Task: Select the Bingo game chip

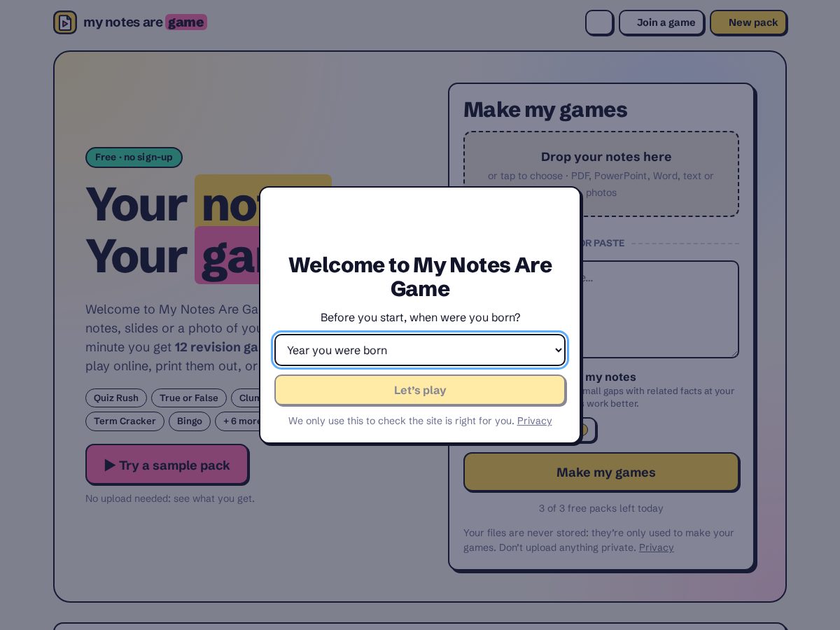Action: (x=190, y=421)
